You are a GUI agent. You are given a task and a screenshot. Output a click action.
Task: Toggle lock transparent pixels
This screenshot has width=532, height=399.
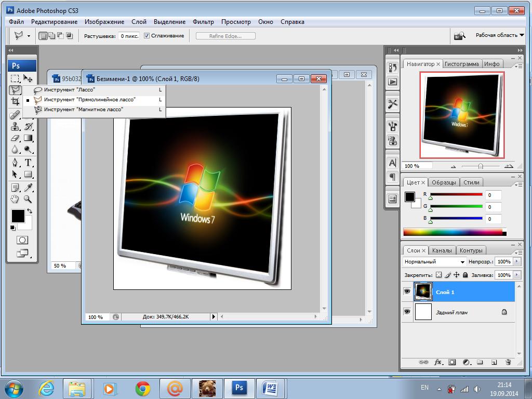click(x=438, y=275)
